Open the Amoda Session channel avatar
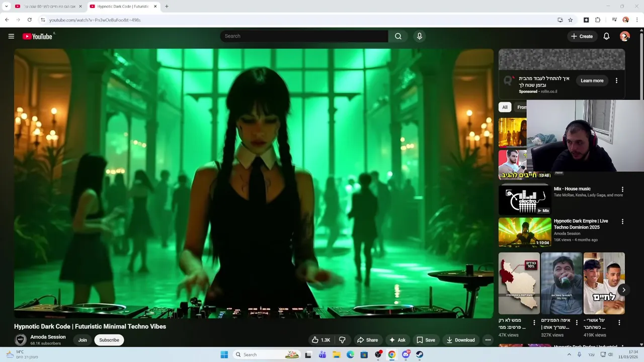This screenshot has width=644, height=362. coord(21,340)
